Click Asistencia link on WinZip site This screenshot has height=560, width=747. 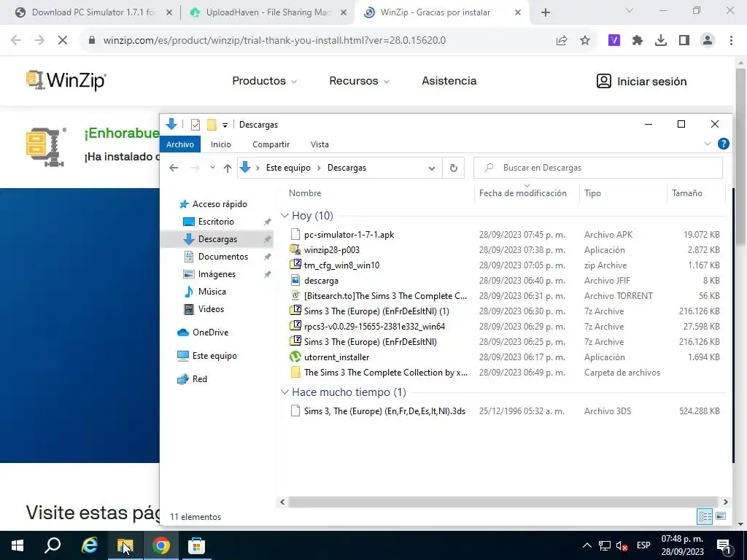coord(449,81)
